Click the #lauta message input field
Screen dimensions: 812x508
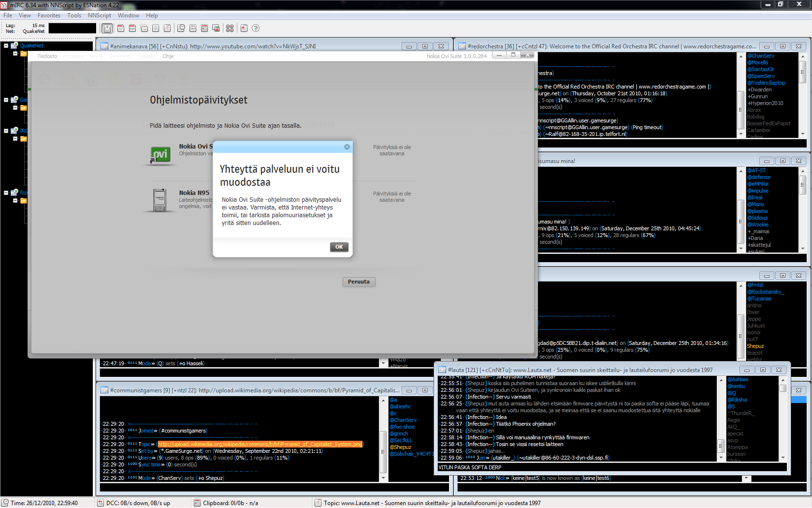(612, 467)
